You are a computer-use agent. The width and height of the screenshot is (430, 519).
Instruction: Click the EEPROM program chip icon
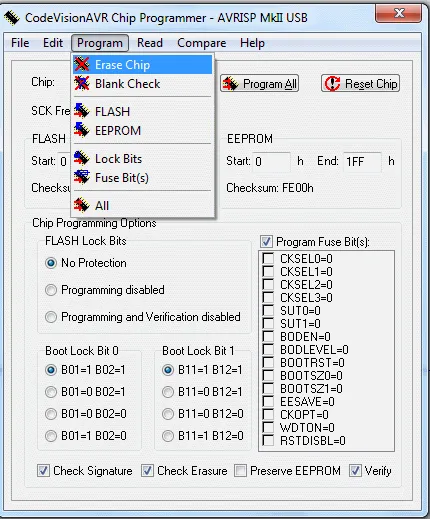tap(82, 130)
